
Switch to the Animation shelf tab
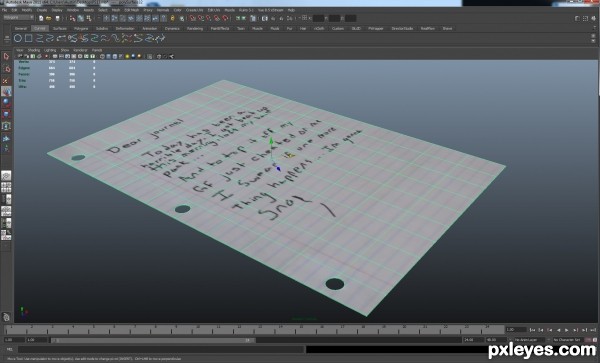click(150, 28)
